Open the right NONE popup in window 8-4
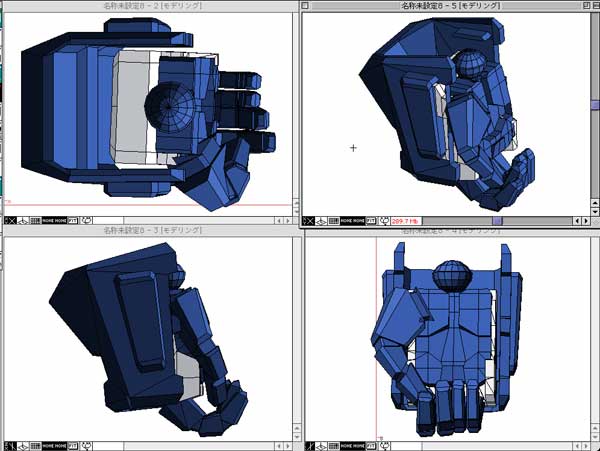Image resolution: width=600 pixels, height=451 pixels. click(359, 446)
